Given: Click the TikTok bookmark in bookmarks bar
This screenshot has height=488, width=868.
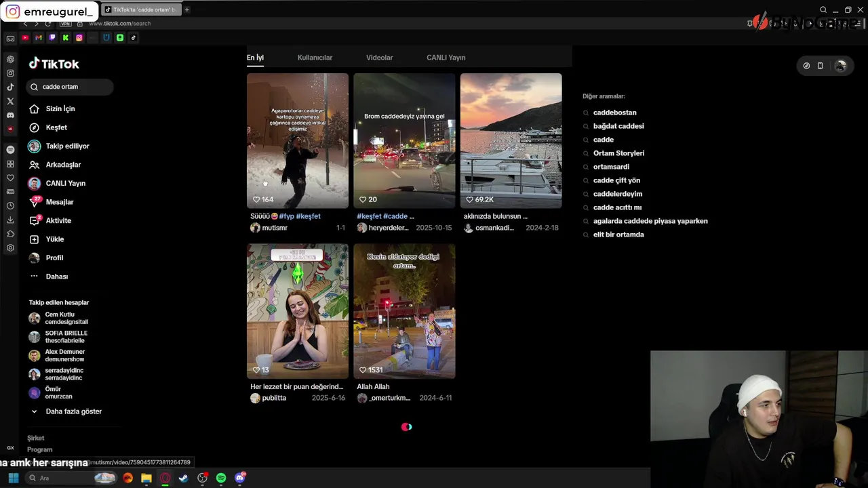Looking at the screenshot, I should click(134, 38).
